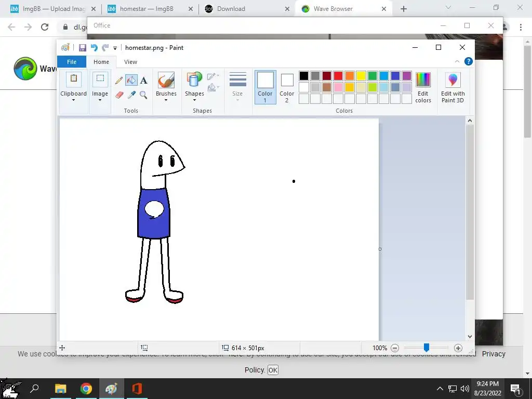
Task: Open browser three-dot menu
Action: click(521, 27)
